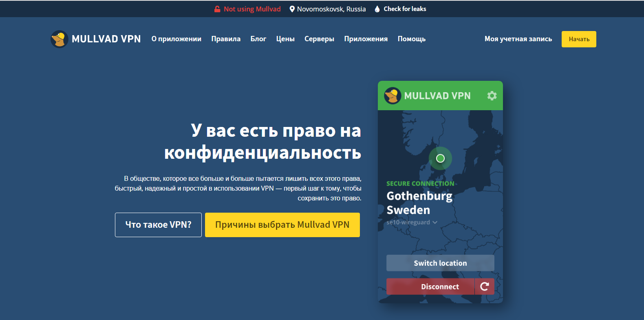Click the location pin icon
644x320 pixels.
(292, 9)
